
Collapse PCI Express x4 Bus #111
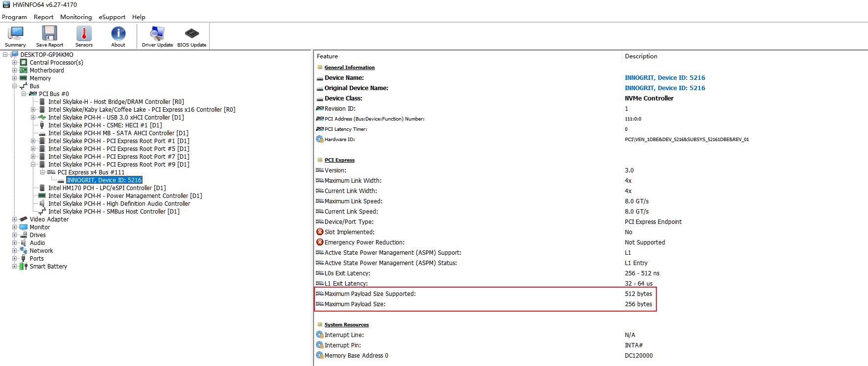click(42, 172)
